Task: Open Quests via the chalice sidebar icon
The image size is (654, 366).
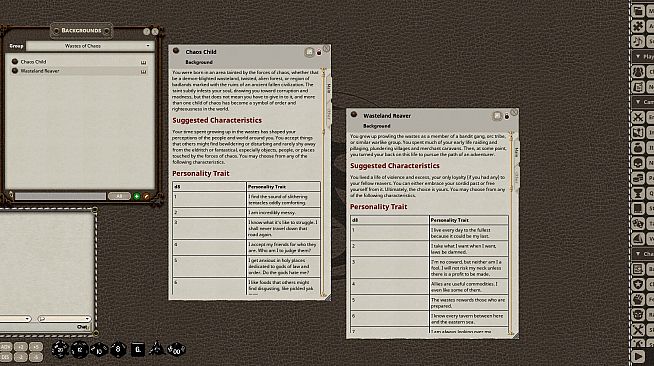Action: tap(638, 193)
